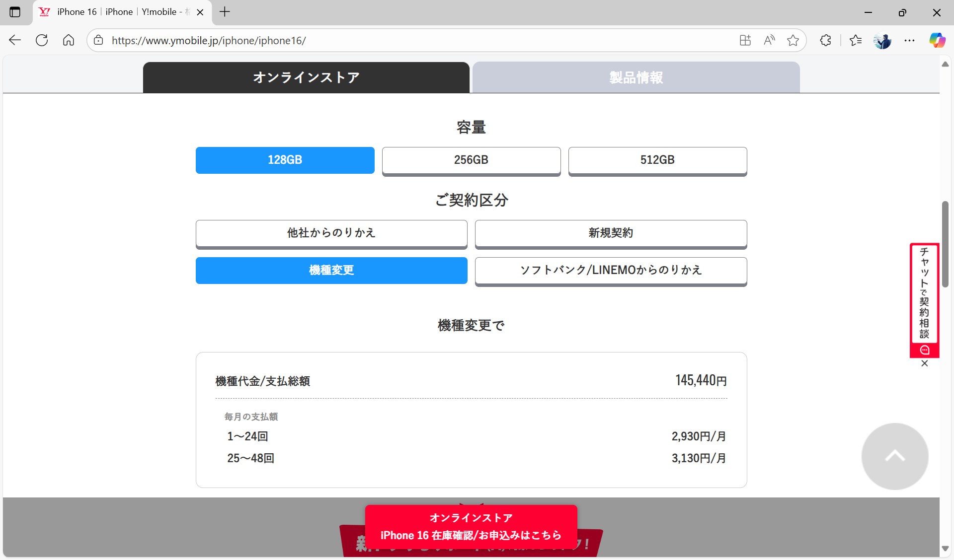Select the 128GB capacity option

pyautogui.click(x=285, y=160)
